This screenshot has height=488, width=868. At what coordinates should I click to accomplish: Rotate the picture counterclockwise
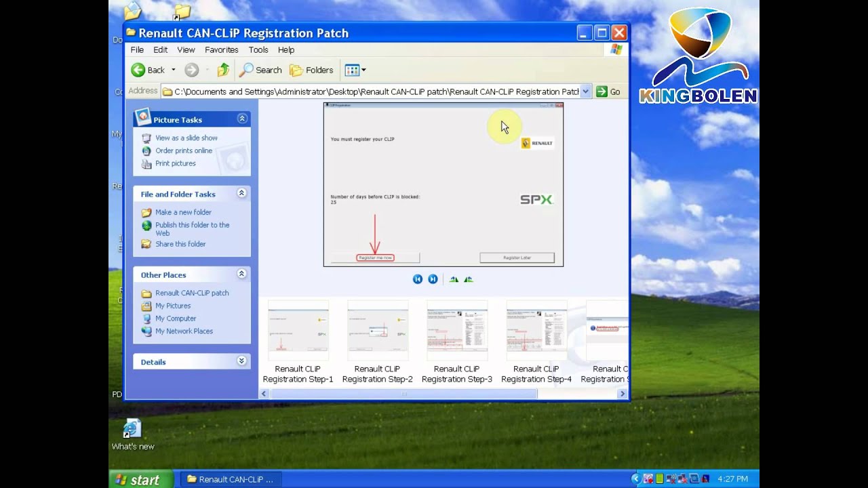click(x=468, y=279)
